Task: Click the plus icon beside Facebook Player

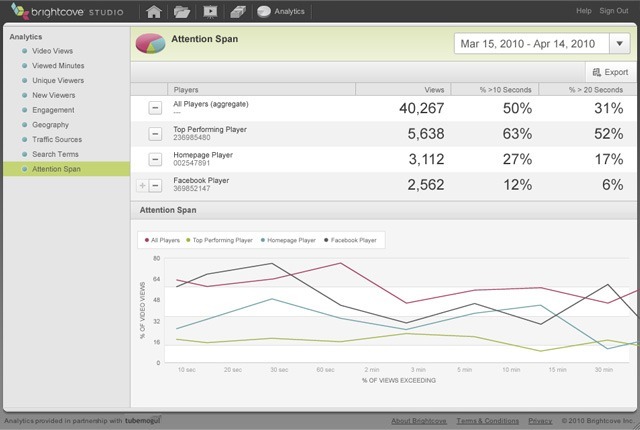Action: 142,186
